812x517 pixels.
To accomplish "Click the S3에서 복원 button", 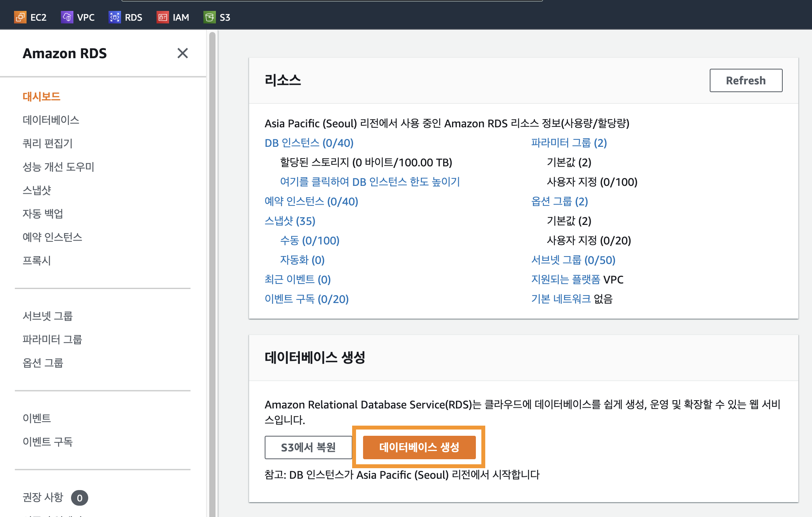I will (x=308, y=447).
